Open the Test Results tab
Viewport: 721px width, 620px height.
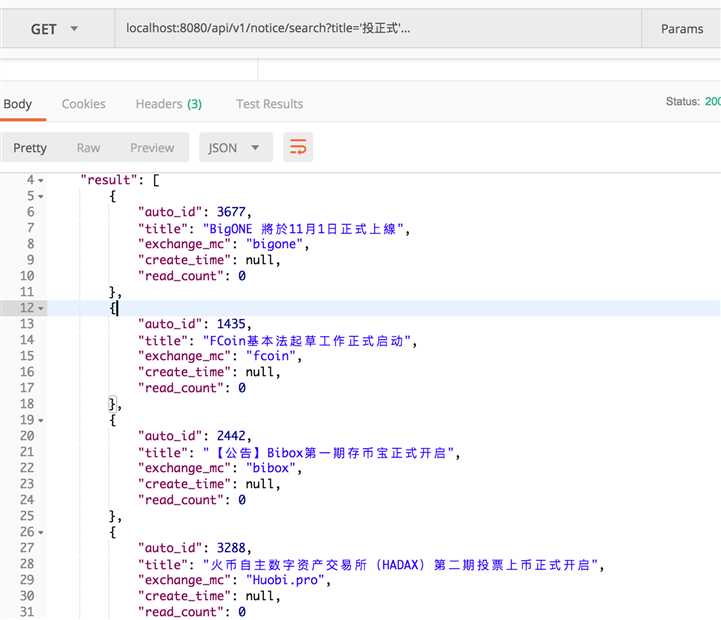pyautogui.click(x=269, y=104)
